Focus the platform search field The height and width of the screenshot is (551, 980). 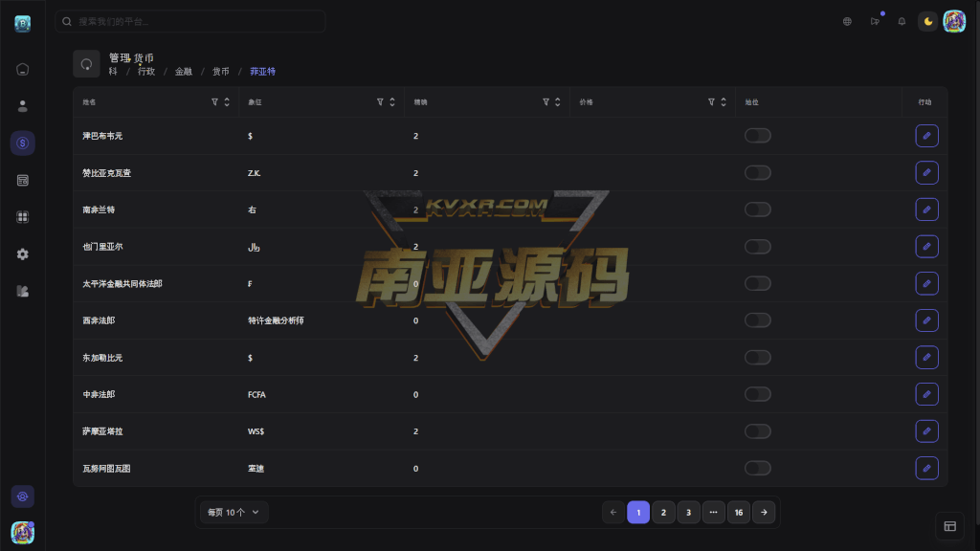[190, 21]
